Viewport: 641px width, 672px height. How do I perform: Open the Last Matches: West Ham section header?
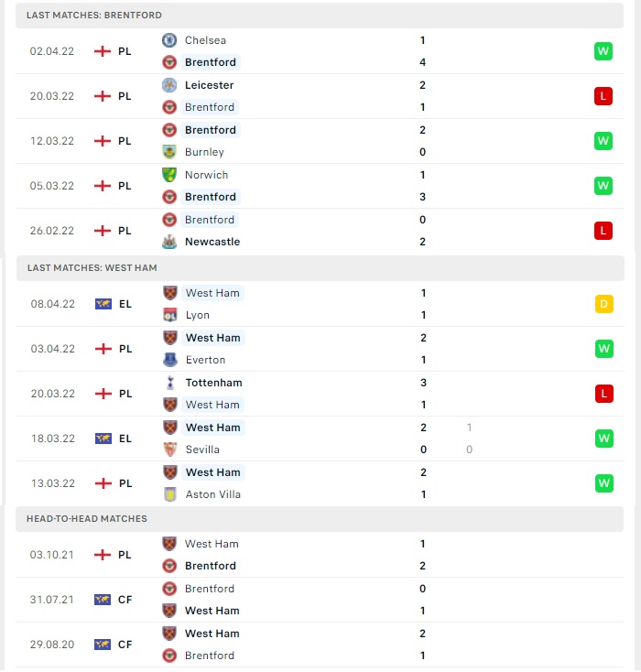tap(320, 268)
